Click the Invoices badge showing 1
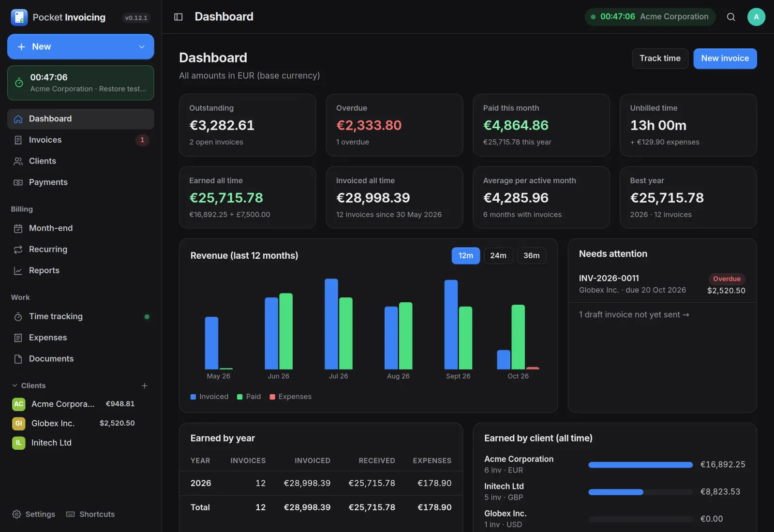Screen dimensions: 774x532 142,140
